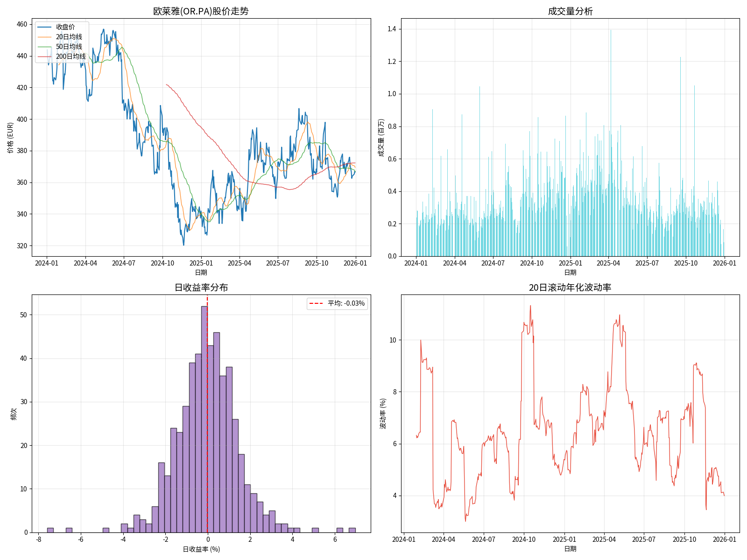747x560 pixels.
Task: Click the 欧莱雅(OR.PA)股价走势 chart title
Action: (x=201, y=11)
